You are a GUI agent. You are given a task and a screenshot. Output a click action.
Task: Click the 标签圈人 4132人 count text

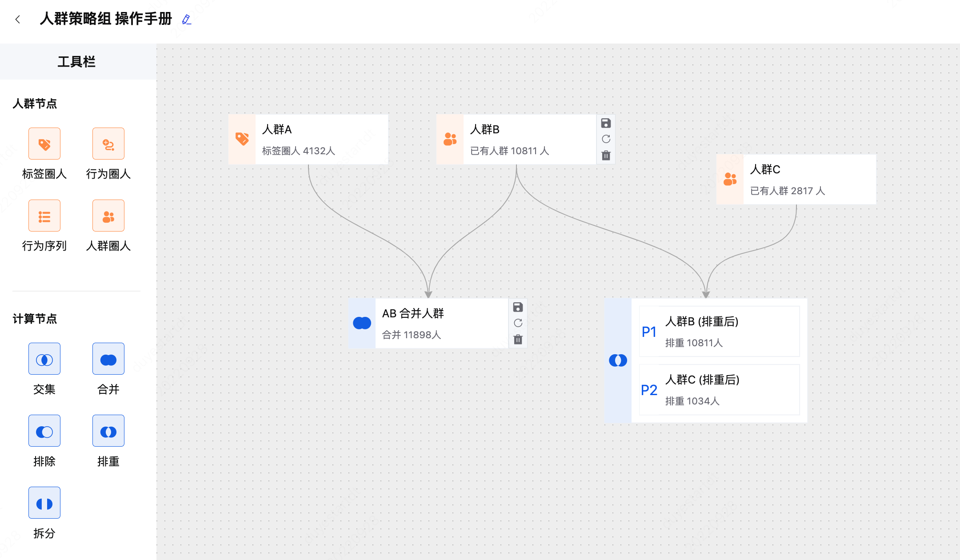click(299, 151)
